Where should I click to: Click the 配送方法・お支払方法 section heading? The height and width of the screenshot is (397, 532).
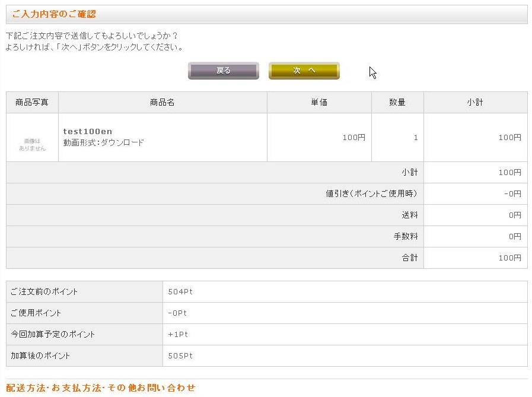pyautogui.click(x=101, y=388)
